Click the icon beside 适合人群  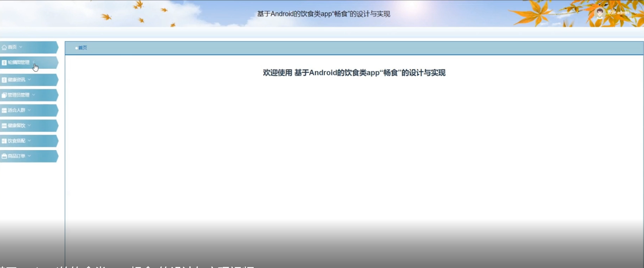click(4, 110)
